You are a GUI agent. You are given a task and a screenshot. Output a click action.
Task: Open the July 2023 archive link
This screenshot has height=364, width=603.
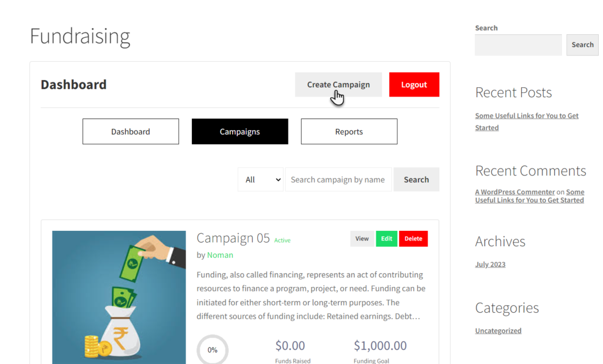490,264
